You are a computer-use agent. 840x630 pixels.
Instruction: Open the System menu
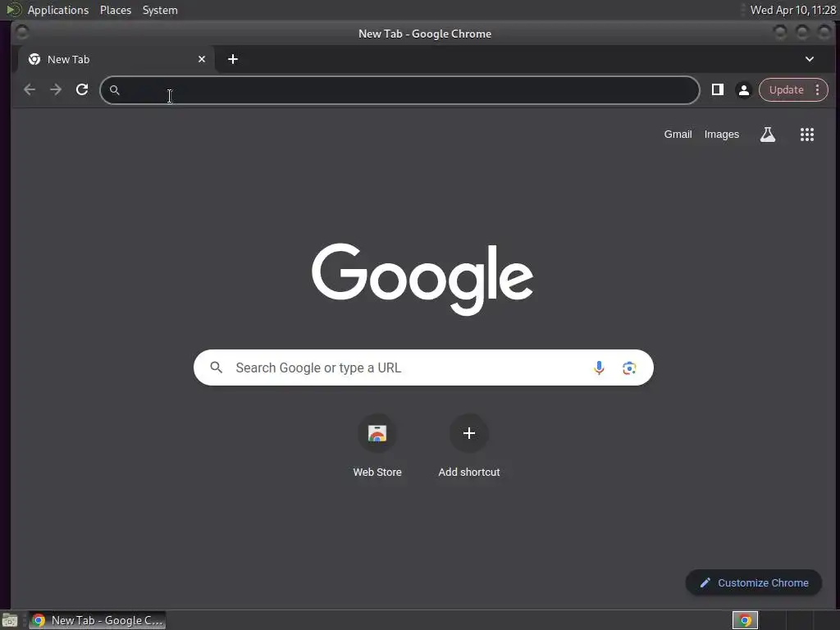[160, 10]
